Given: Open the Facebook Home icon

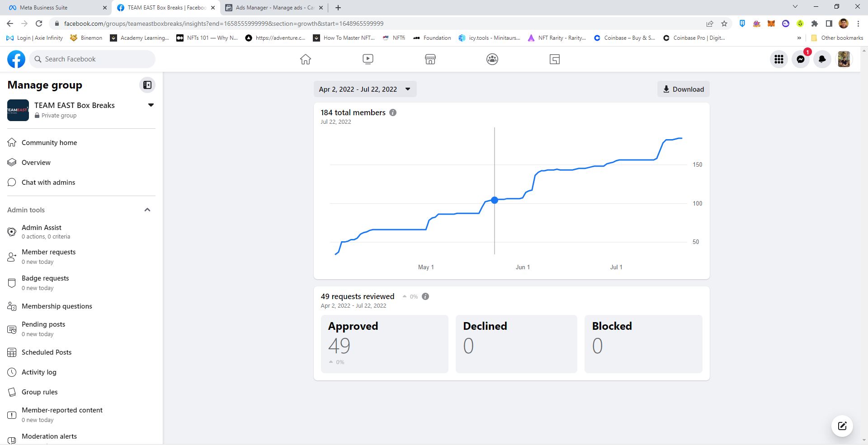Looking at the screenshot, I should tap(306, 59).
